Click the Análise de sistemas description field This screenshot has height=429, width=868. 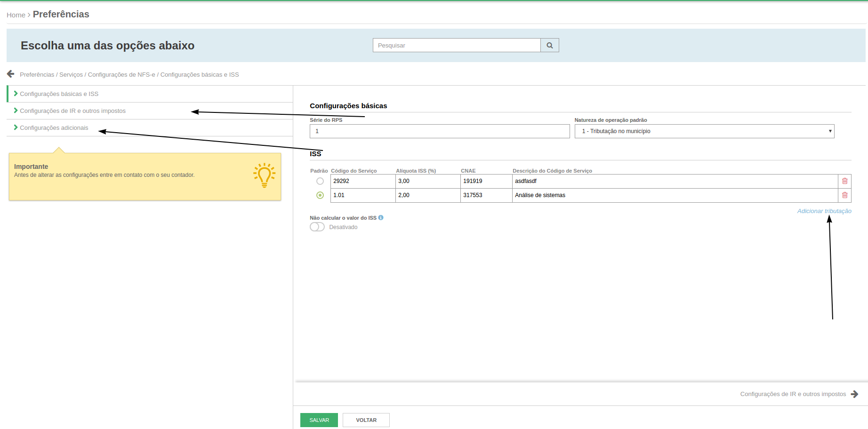[675, 195]
